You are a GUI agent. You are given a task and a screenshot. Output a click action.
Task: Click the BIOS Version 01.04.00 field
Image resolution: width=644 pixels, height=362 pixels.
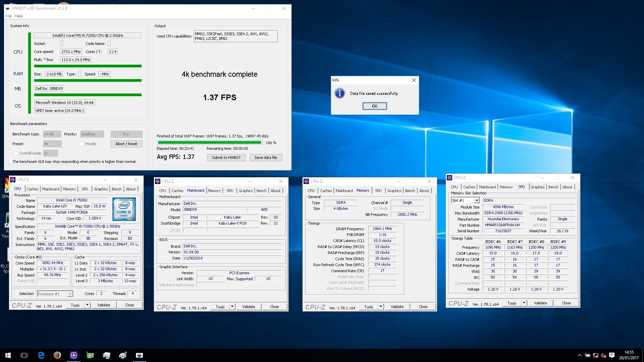pos(232,252)
